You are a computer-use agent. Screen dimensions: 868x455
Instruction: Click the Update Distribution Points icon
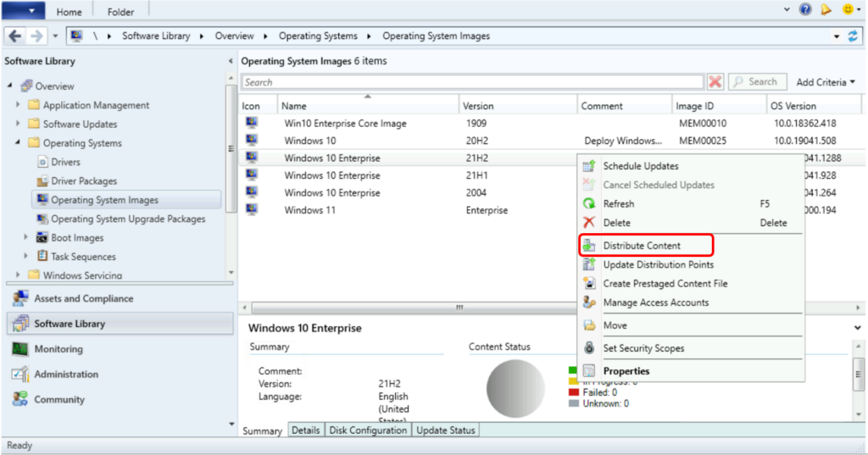coord(589,264)
